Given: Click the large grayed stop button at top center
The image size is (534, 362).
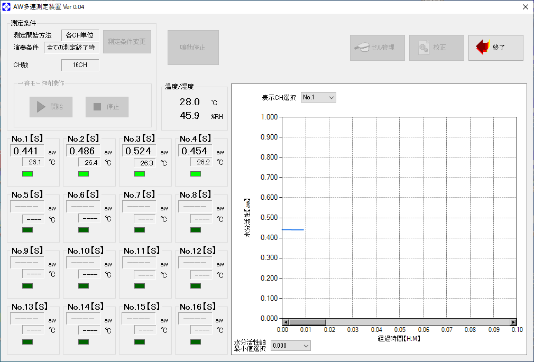Looking at the screenshot, I should point(193,47).
